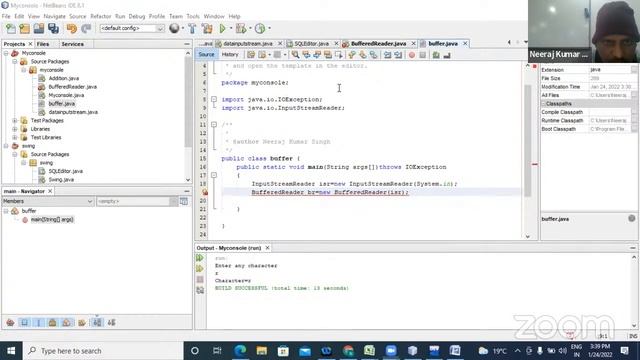
Task: Switch to the Services tab
Action: 73,44
